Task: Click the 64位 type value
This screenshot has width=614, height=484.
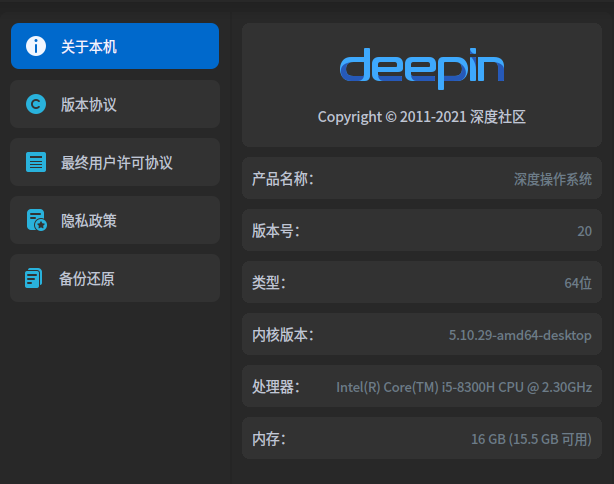Action: click(x=578, y=283)
